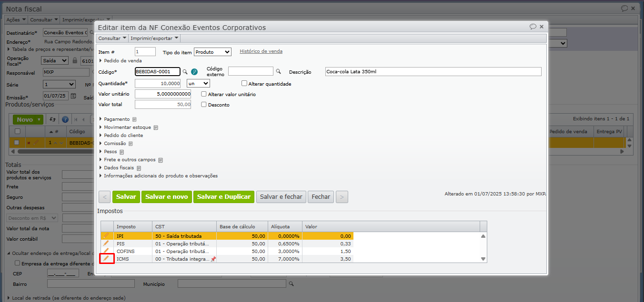The image size is (644, 302).
Task: Click the note icon next to Movimentar estoque
Action: coord(156,127)
